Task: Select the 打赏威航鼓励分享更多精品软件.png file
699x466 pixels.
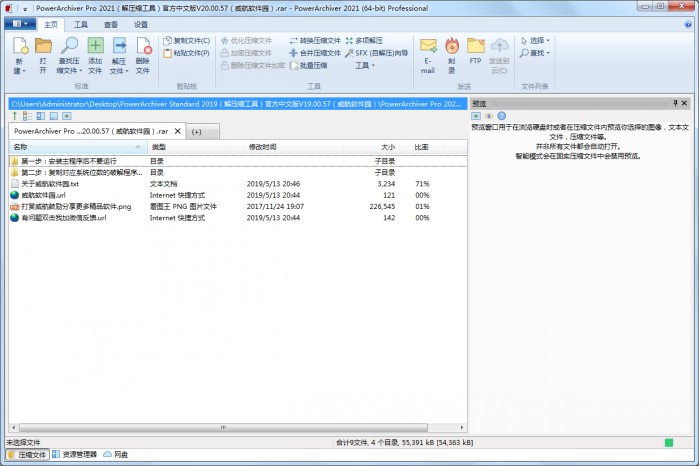Action: 238,206
